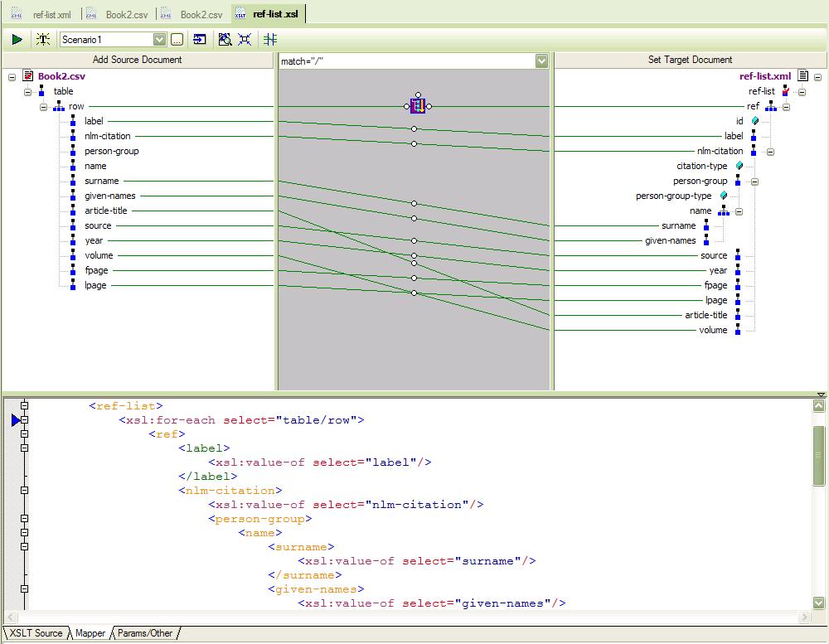Click the Add Source Document button

point(138,60)
